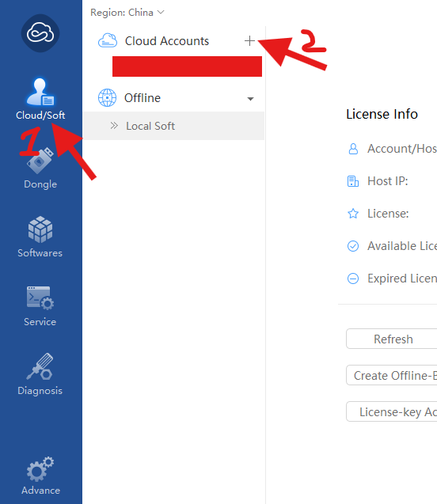The image size is (437, 504).
Task: Open the Diagnosis sidebar section
Action: tap(40, 374)
